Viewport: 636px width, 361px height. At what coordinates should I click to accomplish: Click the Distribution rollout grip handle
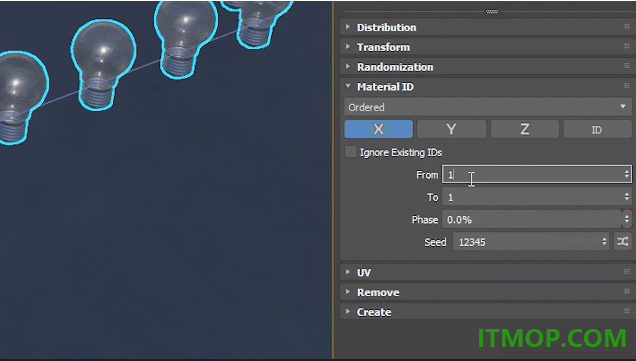627,26
